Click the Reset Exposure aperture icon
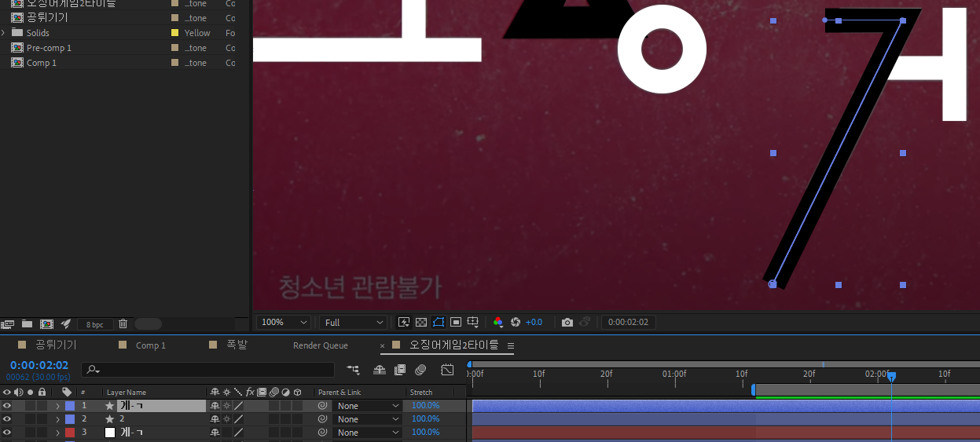 pos(516,322)
